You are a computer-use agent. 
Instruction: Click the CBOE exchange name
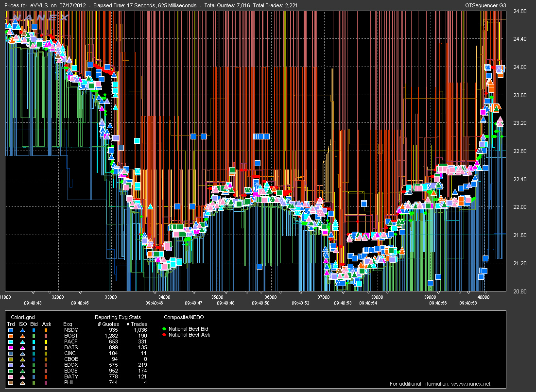(x=71, y=359)
